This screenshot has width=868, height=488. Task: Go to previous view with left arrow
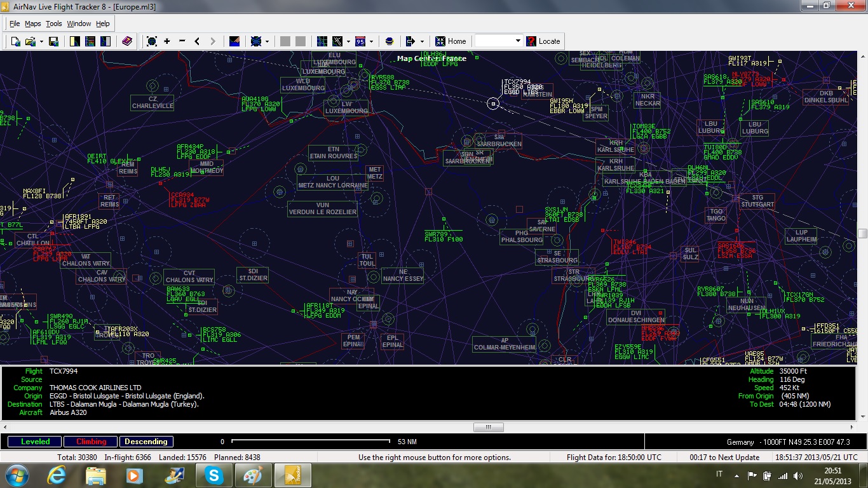(x=198, y=41)
